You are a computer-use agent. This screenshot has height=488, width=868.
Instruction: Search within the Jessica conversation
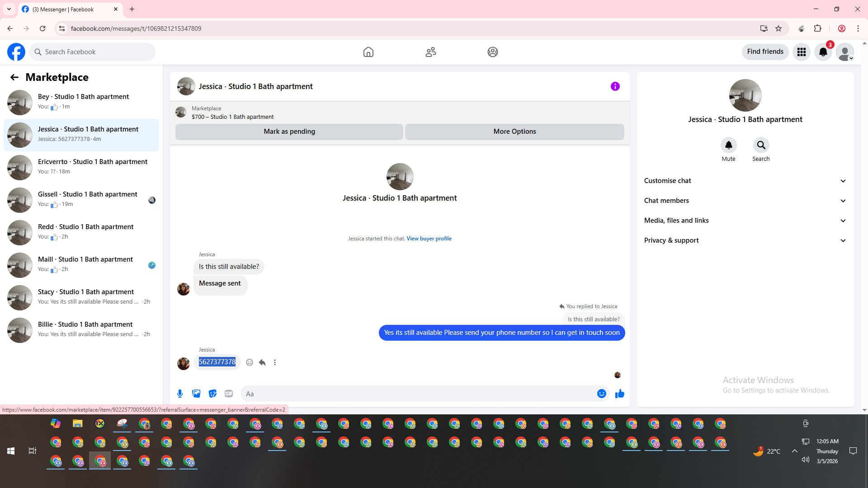click(x=761, y=145)
